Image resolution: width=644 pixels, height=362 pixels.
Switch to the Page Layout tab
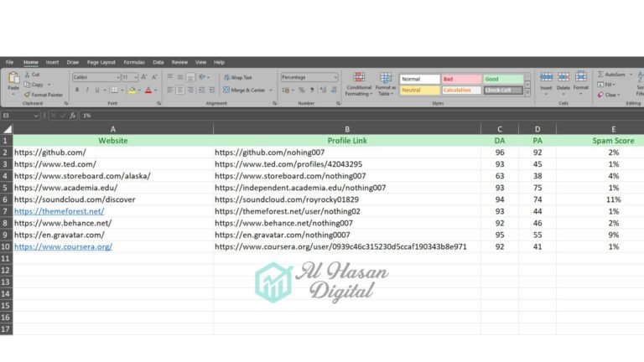(x=101, y=62)
